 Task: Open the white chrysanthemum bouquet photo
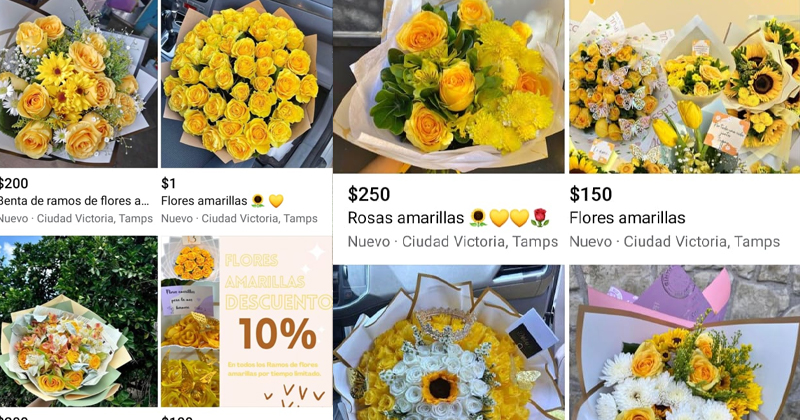685,342
